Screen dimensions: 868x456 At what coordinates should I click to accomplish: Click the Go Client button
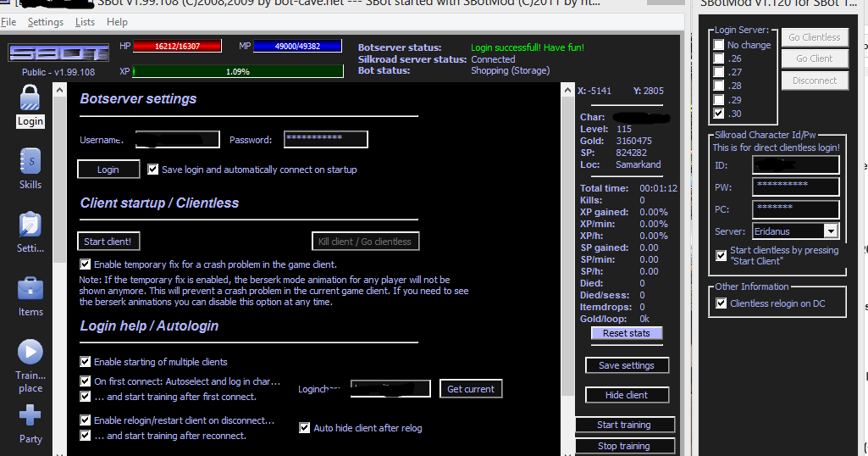(x=815, y=58)
